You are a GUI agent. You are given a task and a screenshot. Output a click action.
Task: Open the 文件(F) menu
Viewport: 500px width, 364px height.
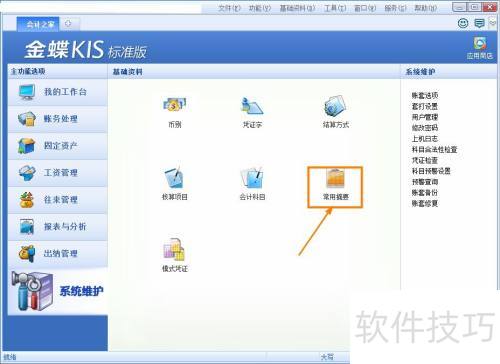click(229, 8)
